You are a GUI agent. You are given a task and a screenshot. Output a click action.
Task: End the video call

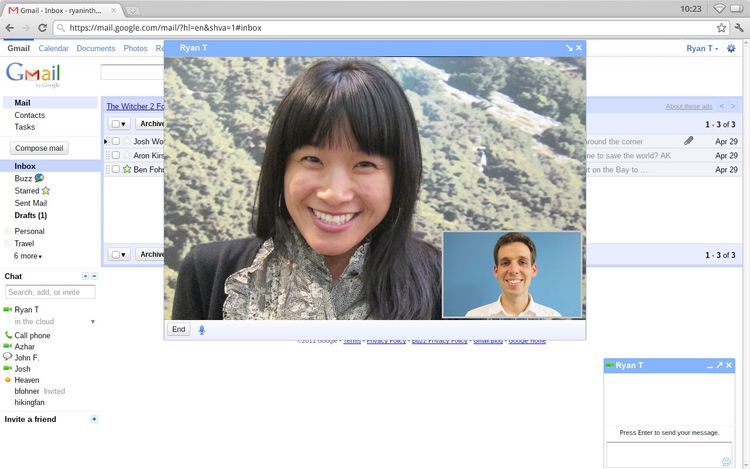[x=178, y=329]
